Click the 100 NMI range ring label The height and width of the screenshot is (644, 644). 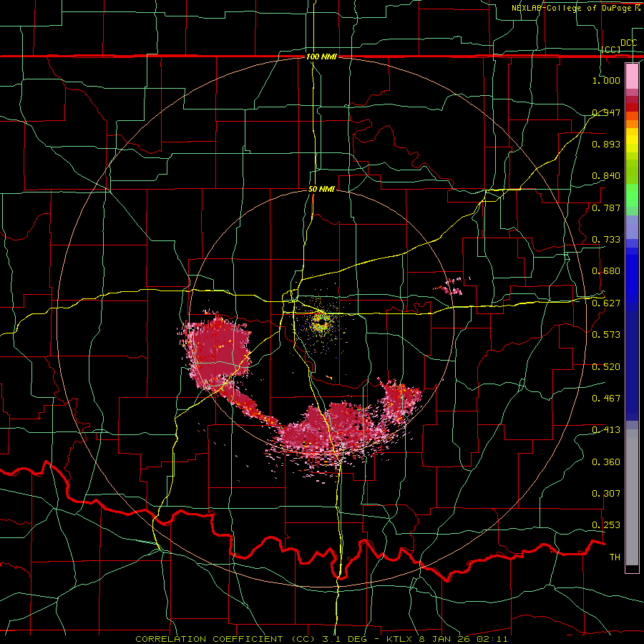[x=321, y=57]
